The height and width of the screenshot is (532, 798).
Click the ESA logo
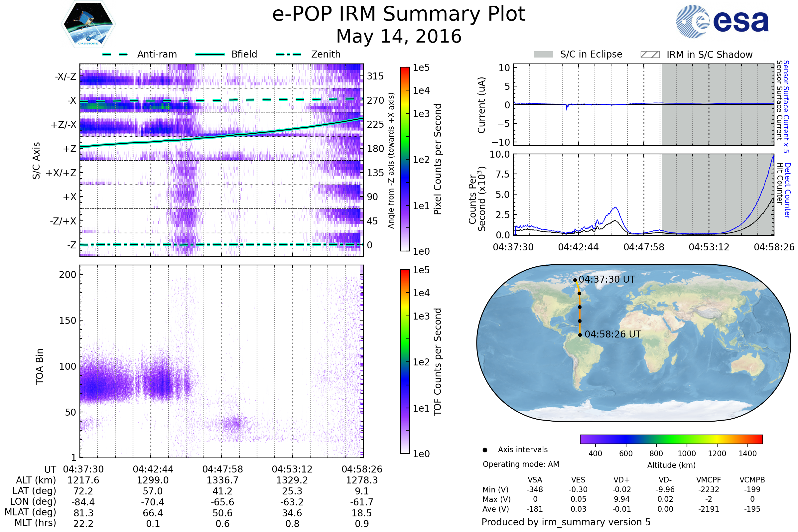722,21
